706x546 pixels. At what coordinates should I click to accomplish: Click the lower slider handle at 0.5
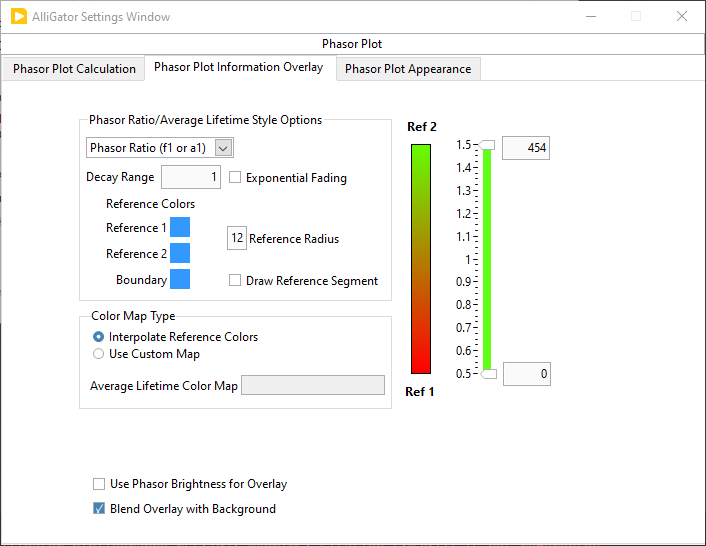488,374
